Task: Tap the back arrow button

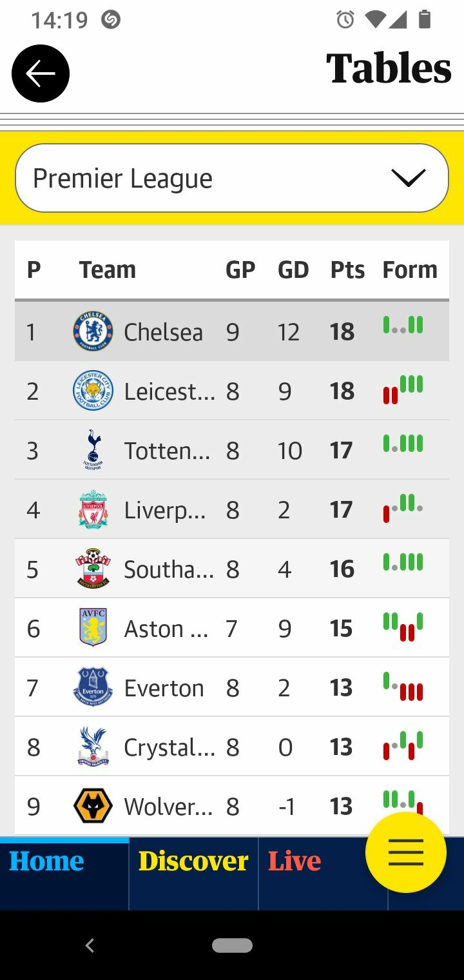Action: pos(41,73)
